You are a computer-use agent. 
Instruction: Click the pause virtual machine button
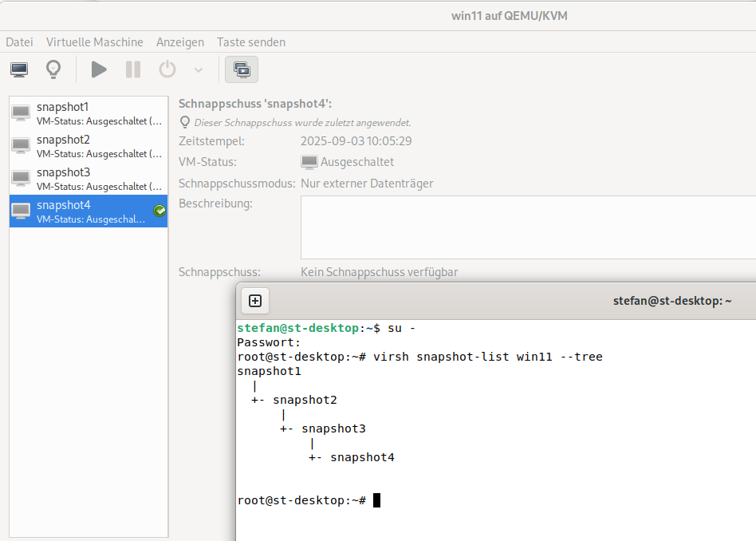click(133, 69)
